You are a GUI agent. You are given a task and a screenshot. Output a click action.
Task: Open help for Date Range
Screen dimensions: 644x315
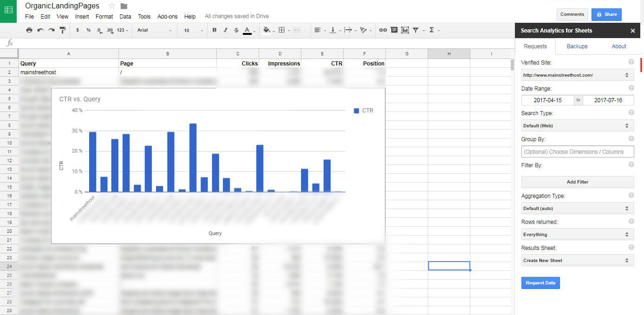[631, 88]
